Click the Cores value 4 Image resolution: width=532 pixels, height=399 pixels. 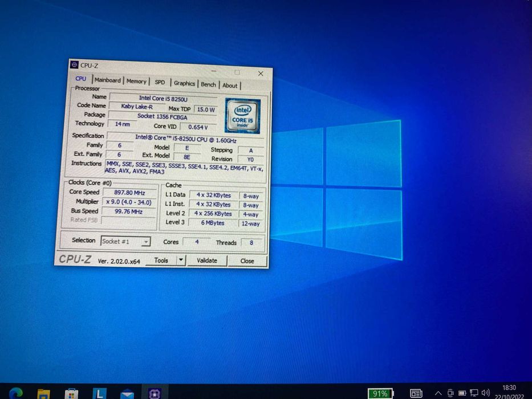click(197, 242)
